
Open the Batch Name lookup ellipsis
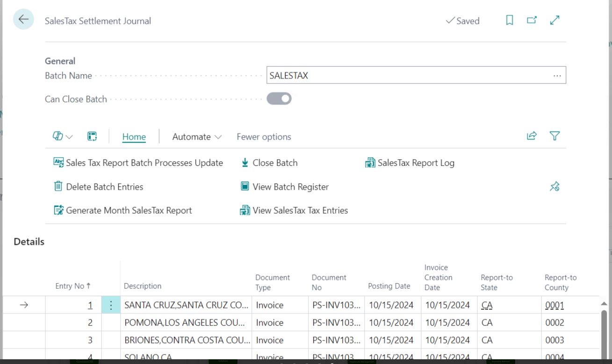[x=558, y=75]
